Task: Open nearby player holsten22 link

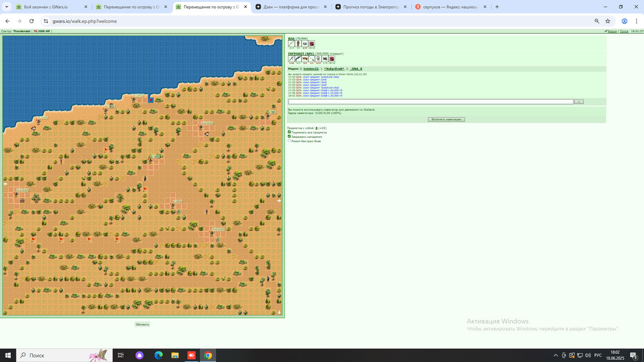Action: [311, 69]
